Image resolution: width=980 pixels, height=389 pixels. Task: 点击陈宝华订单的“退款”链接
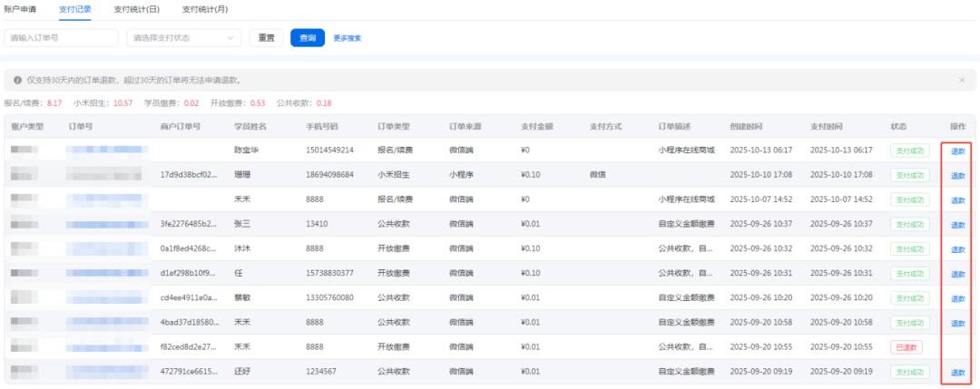click(957, 151)
